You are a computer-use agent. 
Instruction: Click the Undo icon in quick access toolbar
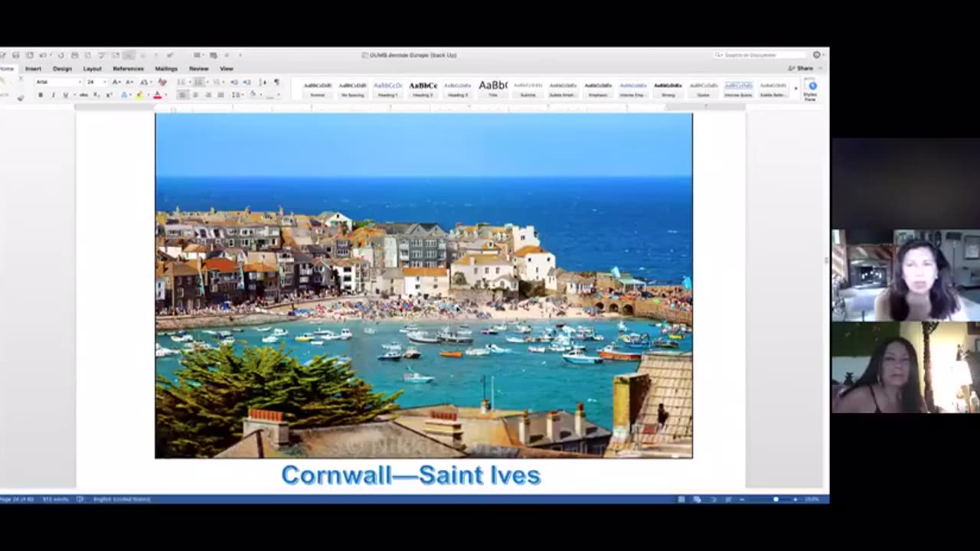point(42,55)
